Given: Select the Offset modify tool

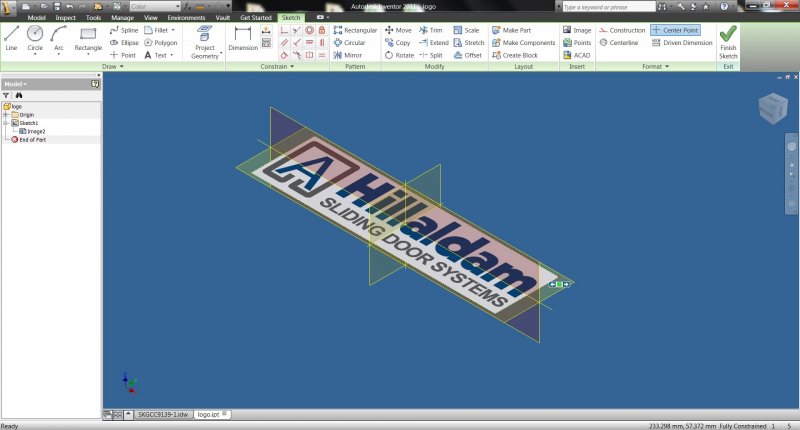Looking at the screenshot, I should pos(468,55).
